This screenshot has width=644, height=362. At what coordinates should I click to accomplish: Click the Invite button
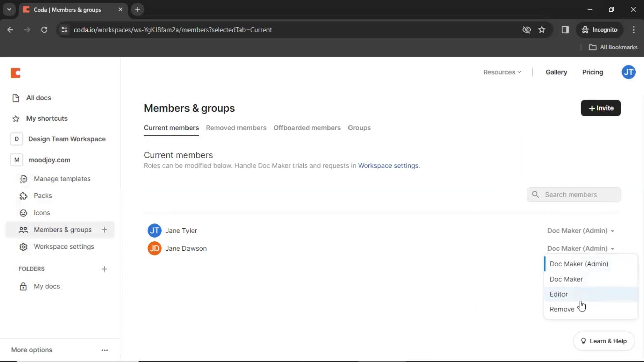click(601, 108)
